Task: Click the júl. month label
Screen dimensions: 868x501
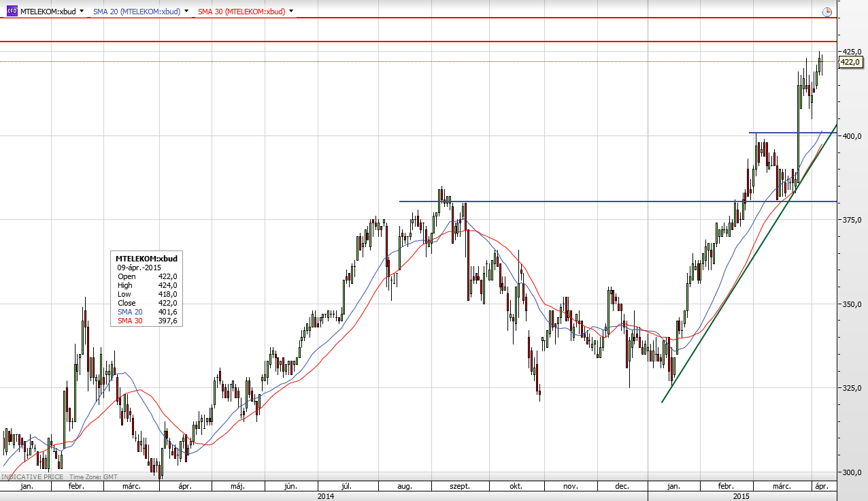Action: click(346, 487)
